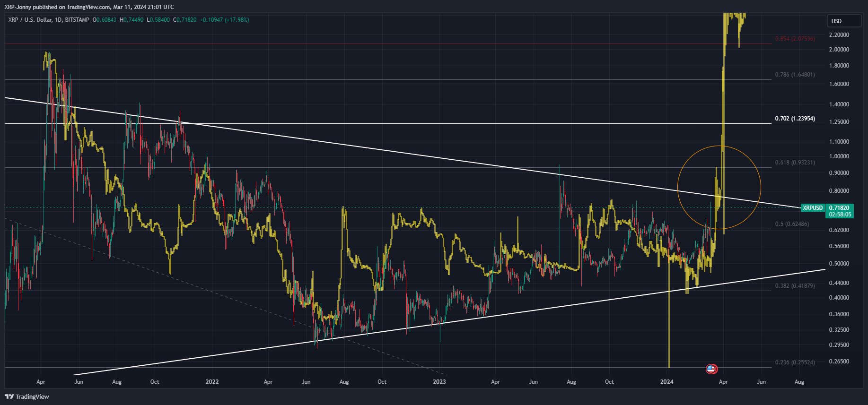
Task: Click the XRPUSD price label tag
Action: [813, 208]
